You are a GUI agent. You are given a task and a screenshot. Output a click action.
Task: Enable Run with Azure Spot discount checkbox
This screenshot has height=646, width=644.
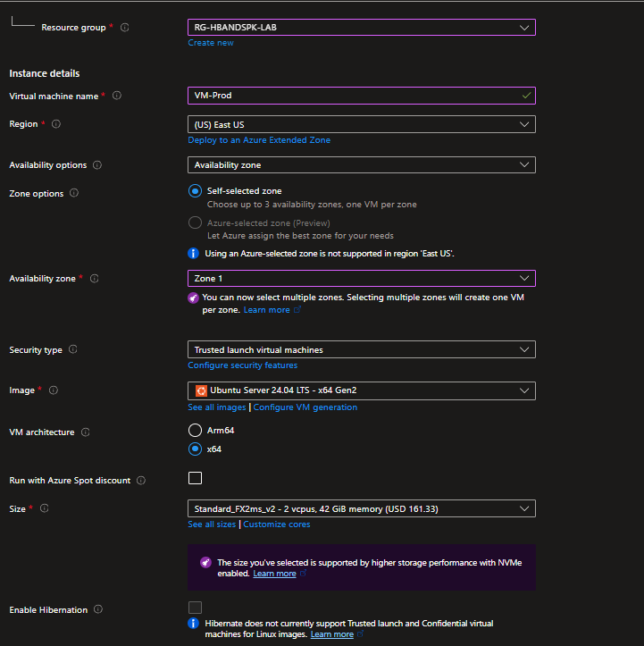point(196,478)
